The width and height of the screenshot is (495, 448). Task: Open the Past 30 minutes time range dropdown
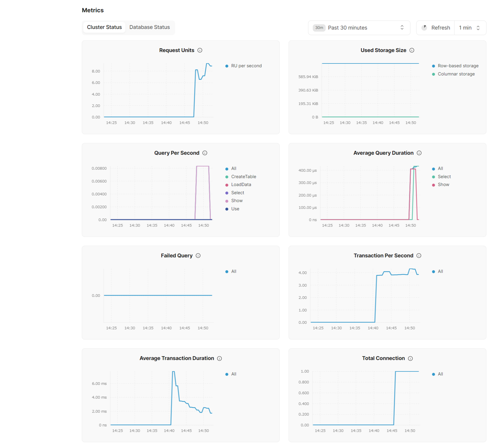[x=359, y=28]
